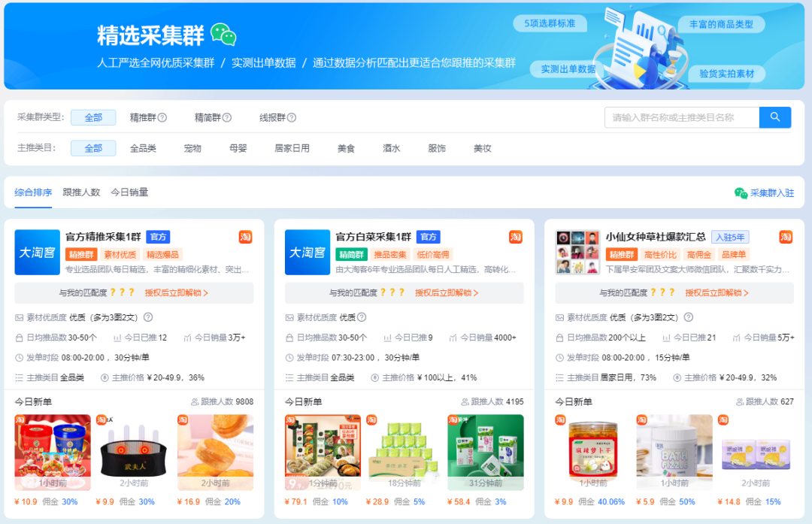Click the group name search input field
The width and height of the screenshot is (812, 524).
click(681, 117)
